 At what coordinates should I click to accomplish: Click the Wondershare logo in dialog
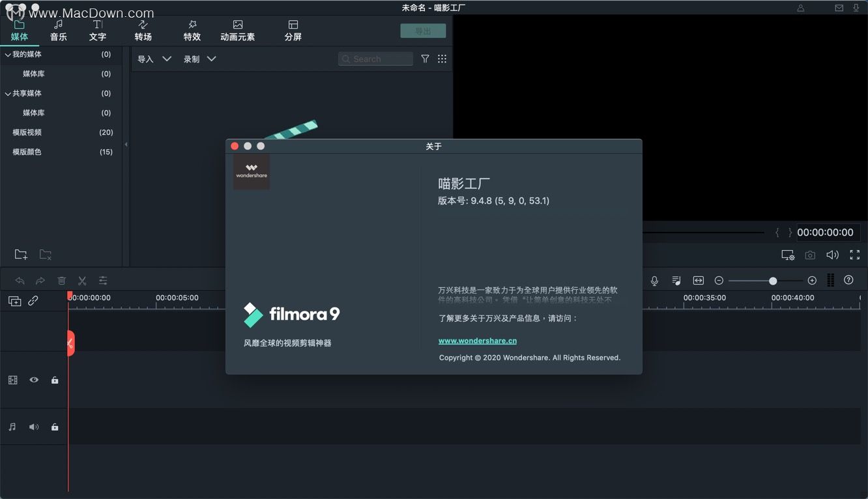pos(252,171)
